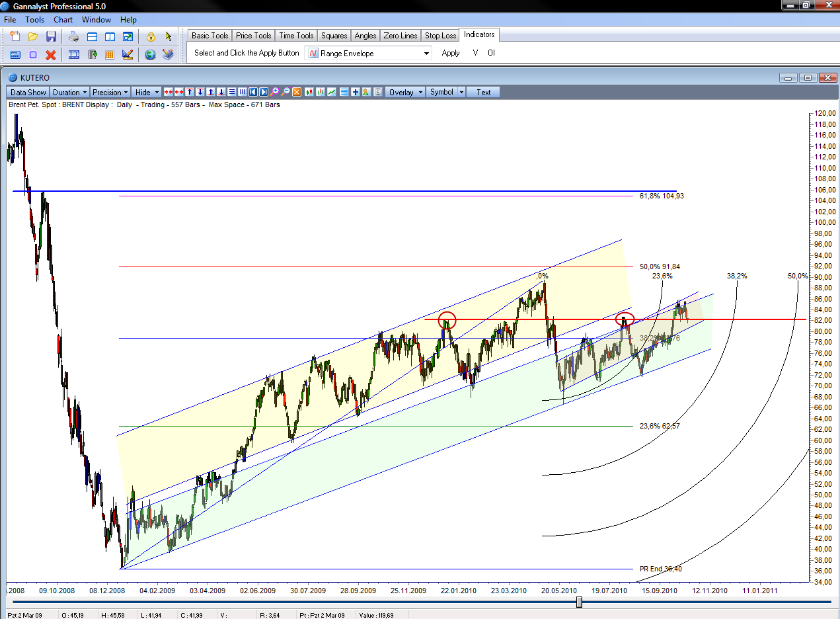The height and width of the screenshot is (619, 840).
Task: Click the Apply button
Action: (451, 53)
